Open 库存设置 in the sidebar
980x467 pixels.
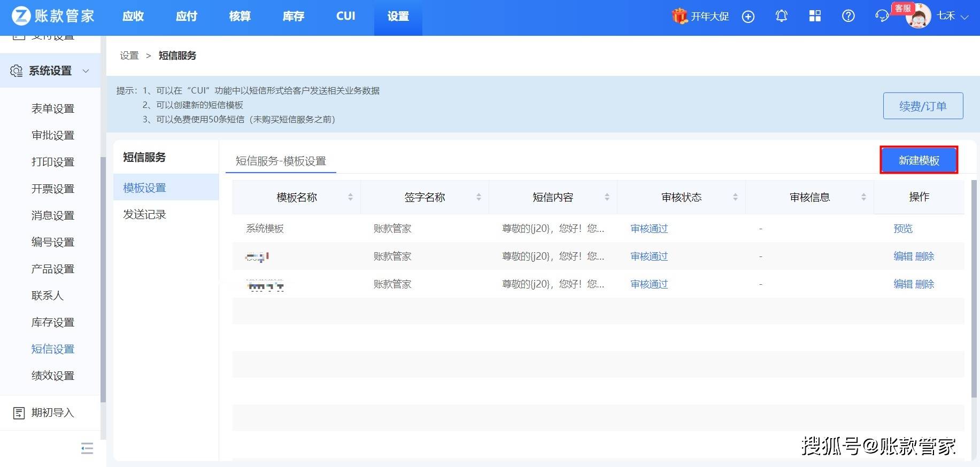[53, 322]
